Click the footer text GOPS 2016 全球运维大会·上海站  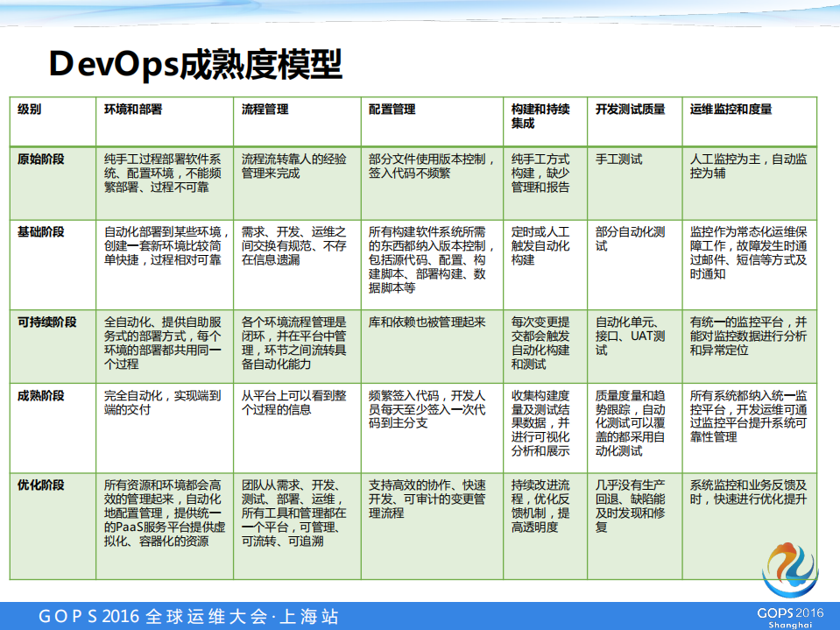pos(188,614)
